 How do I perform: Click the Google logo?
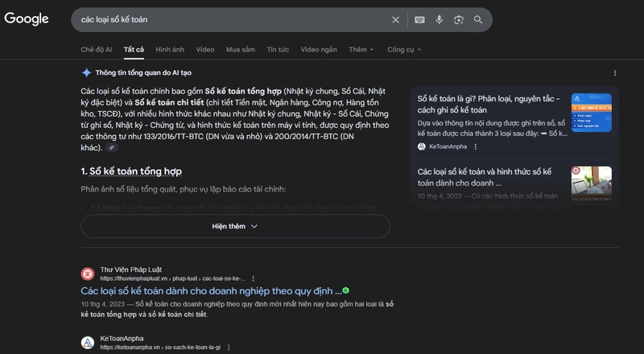click(x=27, y=19)
